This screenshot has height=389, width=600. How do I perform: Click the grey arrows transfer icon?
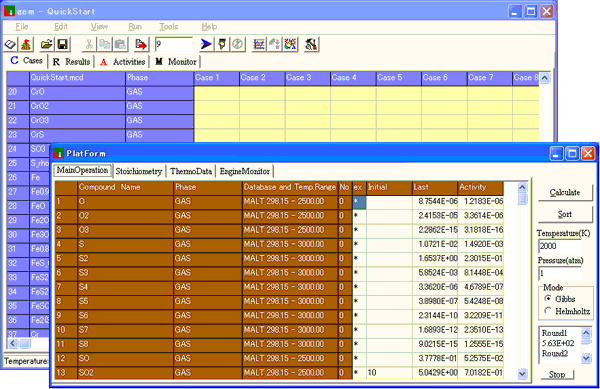(x=274, y=45)
